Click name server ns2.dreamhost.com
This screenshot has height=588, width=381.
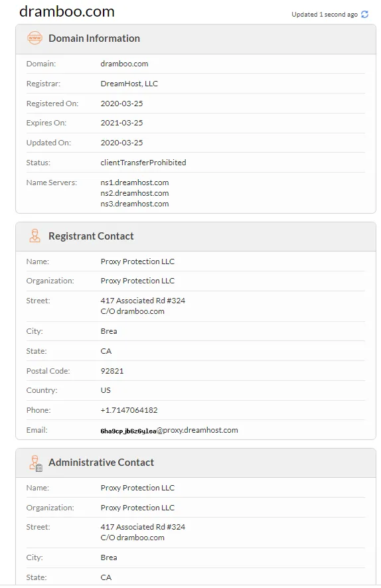(135, 193)
